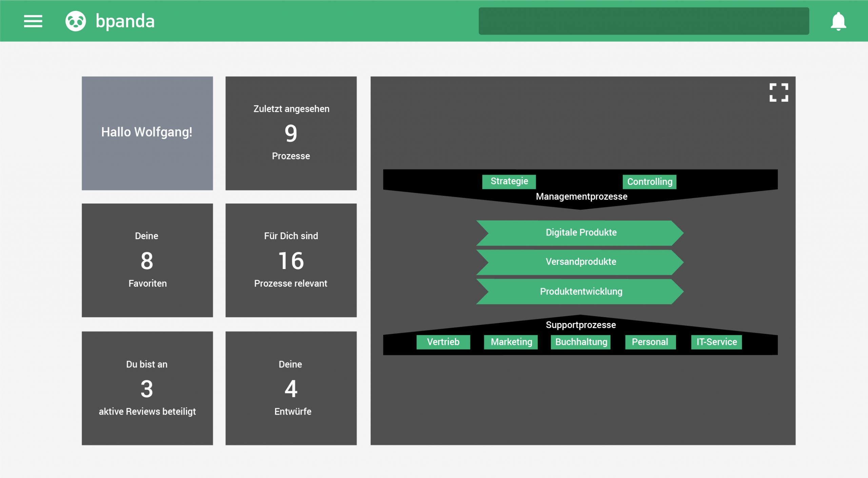Click the Supportprozesse label
Viewport: 868px width, 478px height.
pos(580,325)
